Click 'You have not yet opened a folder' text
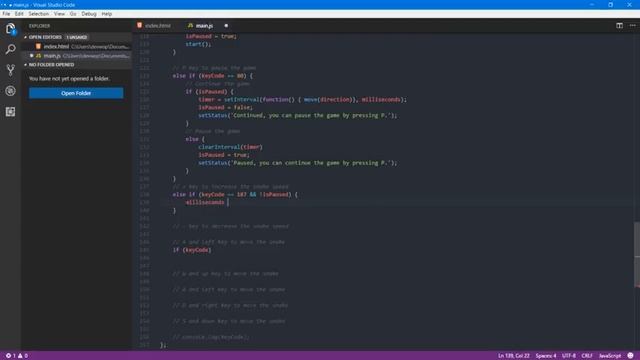The height and width of the screenshot is (360, 640). click(69, 78)
